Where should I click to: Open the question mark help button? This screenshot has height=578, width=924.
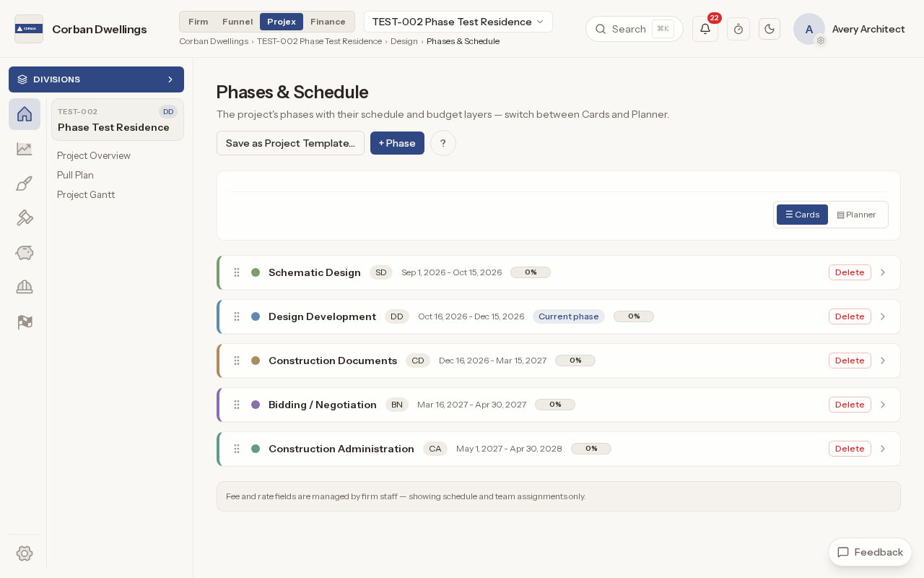pyautogui.click(x=443, y=143)
